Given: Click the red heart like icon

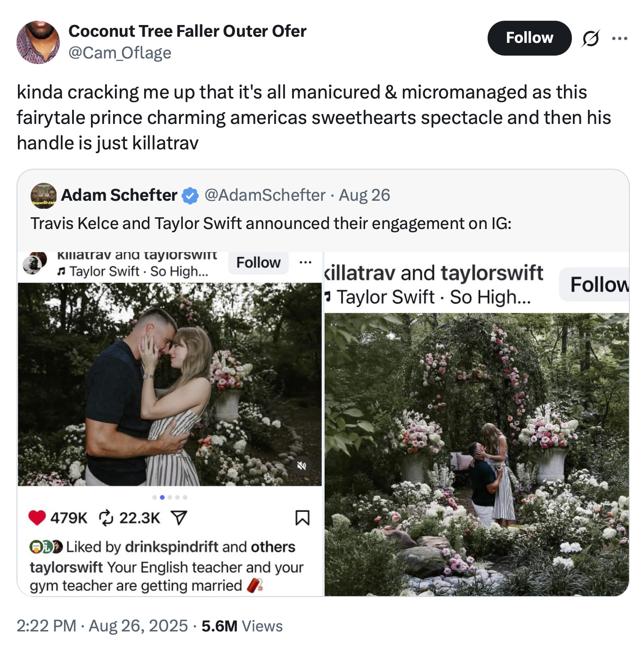Looking at the screenshot, I should pos(37,517).
